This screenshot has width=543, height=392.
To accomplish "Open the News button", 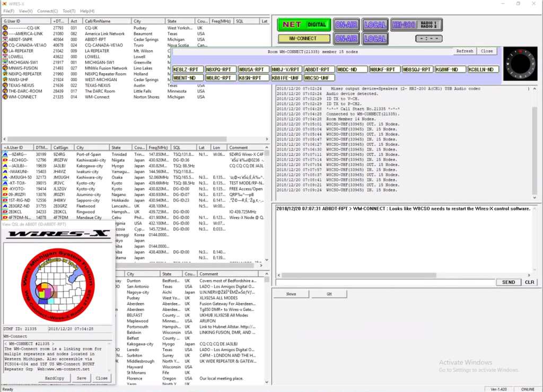I will [291, 294].
